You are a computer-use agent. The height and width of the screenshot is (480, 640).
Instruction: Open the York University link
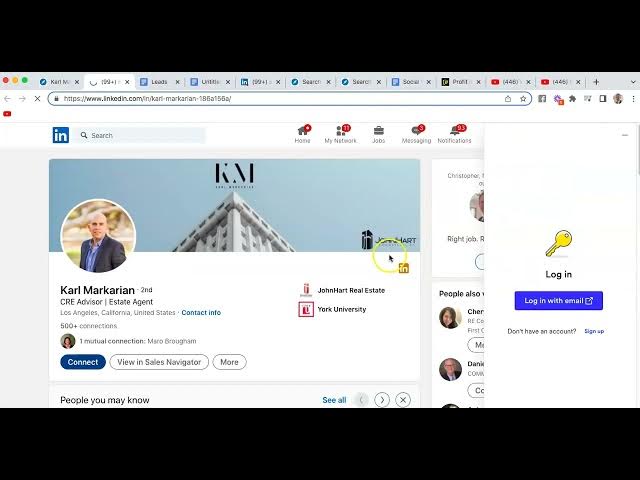coord(341,309)
